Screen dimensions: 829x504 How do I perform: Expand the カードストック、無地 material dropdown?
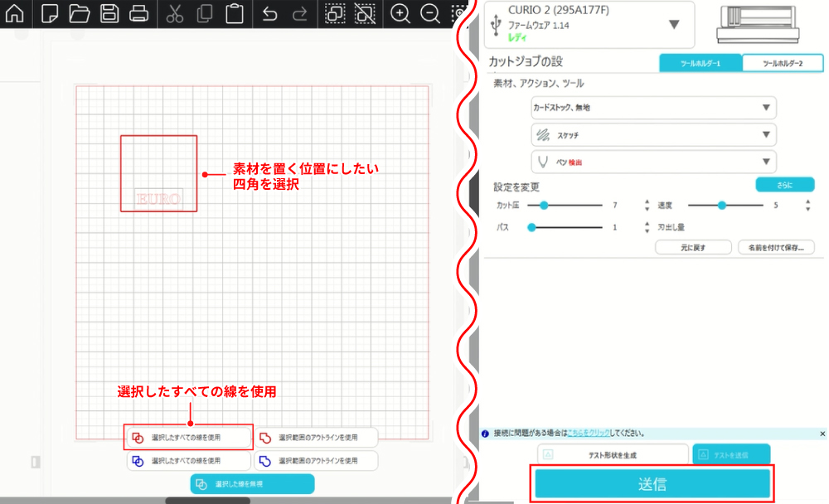653,108
